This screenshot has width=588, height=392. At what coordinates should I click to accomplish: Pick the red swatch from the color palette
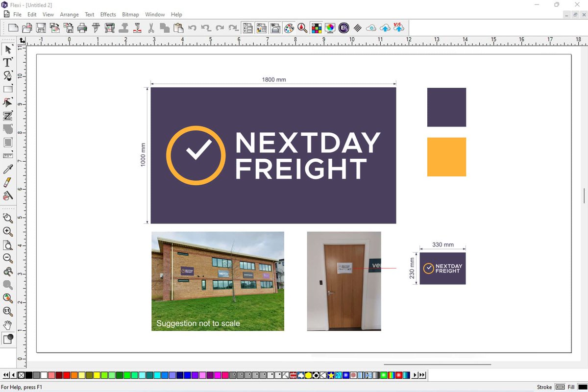pos(67,375)
